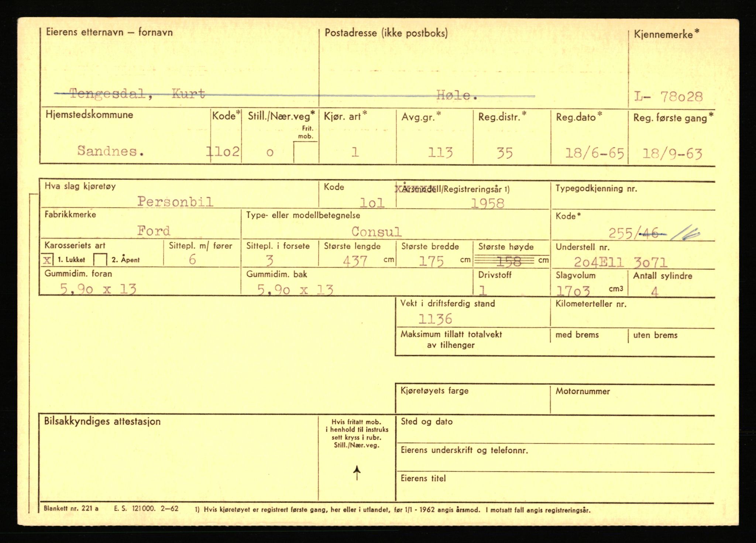
Task: Click the license plate number 'L- 78028'
Action: click(669, 97)
